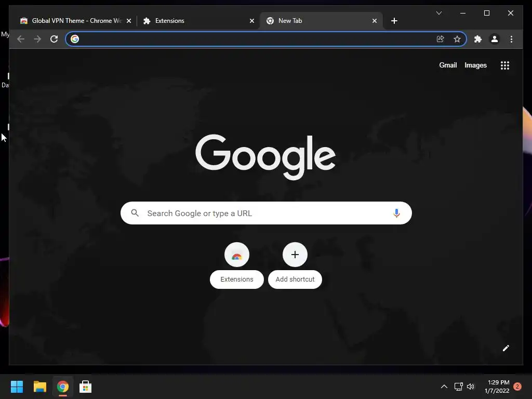Minimize the Chrome window
Viewport: 532px width, 399px height.
[x=463, y=13]
